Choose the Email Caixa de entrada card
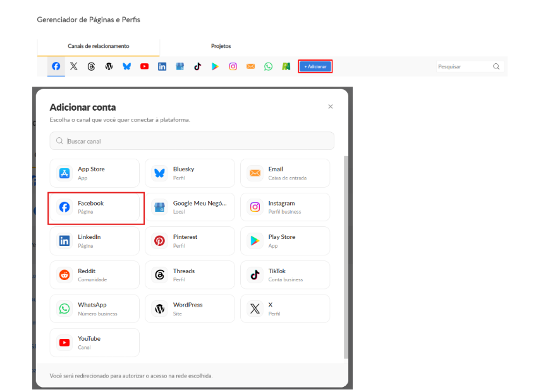This screenshot has width=555, height=392. [285, 173]
